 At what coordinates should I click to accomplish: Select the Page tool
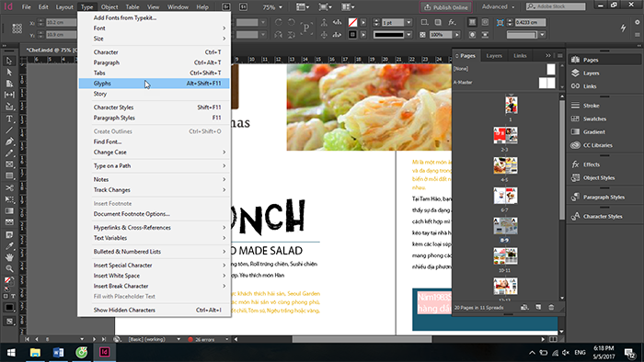(x=9, y=84)
